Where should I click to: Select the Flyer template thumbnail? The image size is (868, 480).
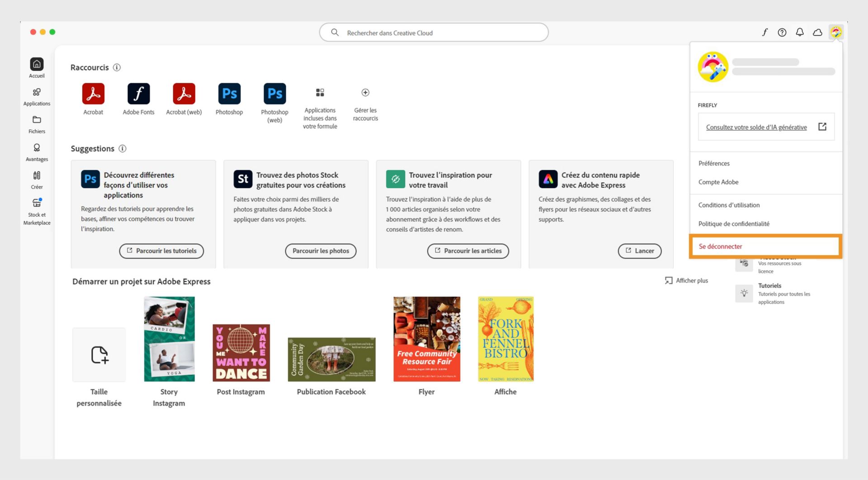[x=426, y=338]
